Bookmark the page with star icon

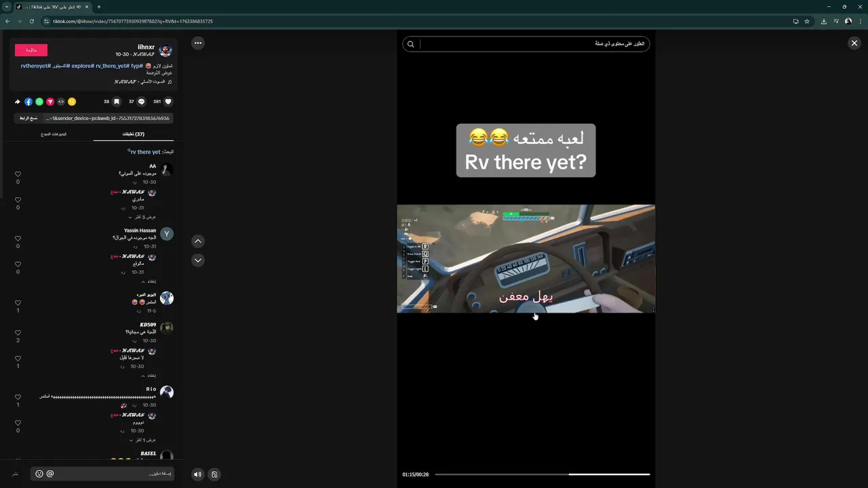point(807,21)
